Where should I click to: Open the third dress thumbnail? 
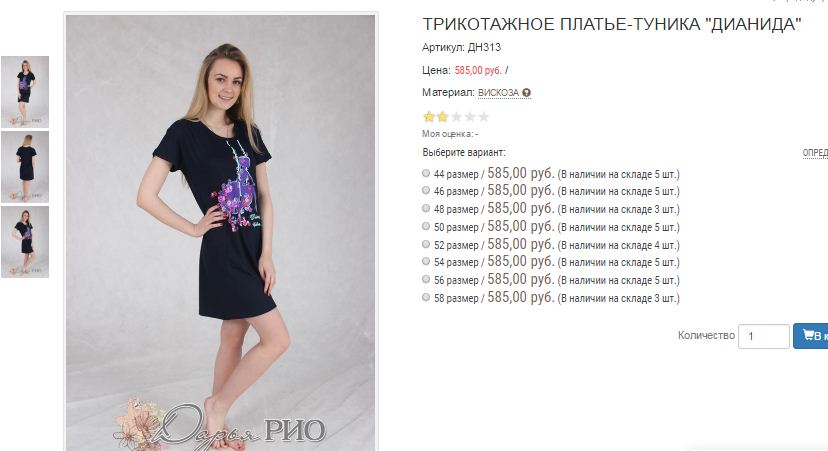point(25,242)
